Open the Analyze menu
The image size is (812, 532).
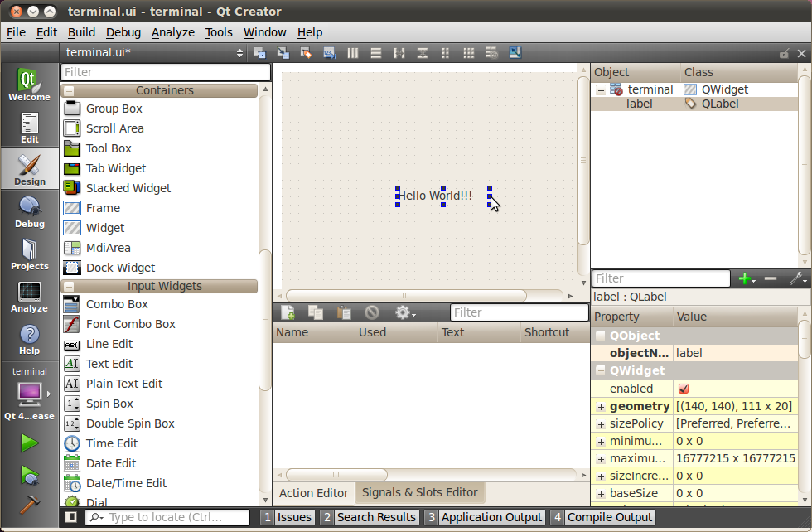pos(173,32)
